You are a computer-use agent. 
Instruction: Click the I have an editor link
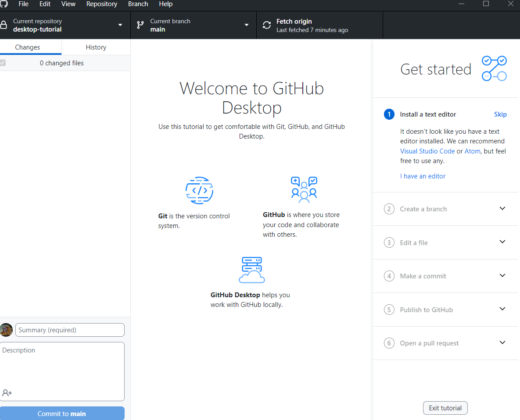423,176
